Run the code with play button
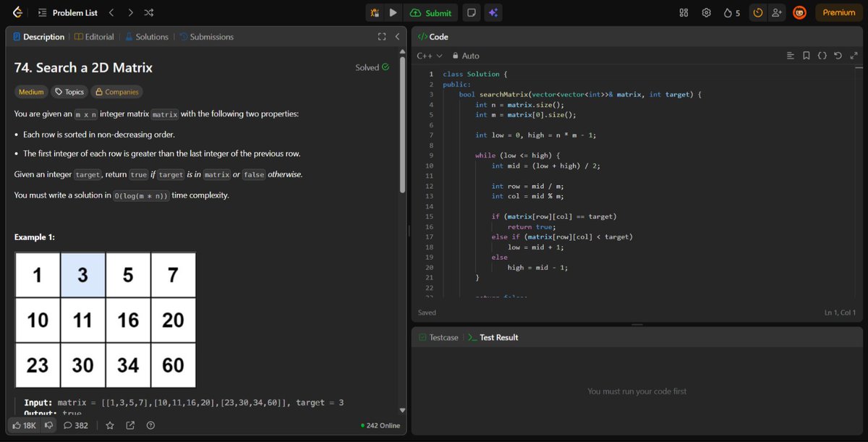 (393, 13)
